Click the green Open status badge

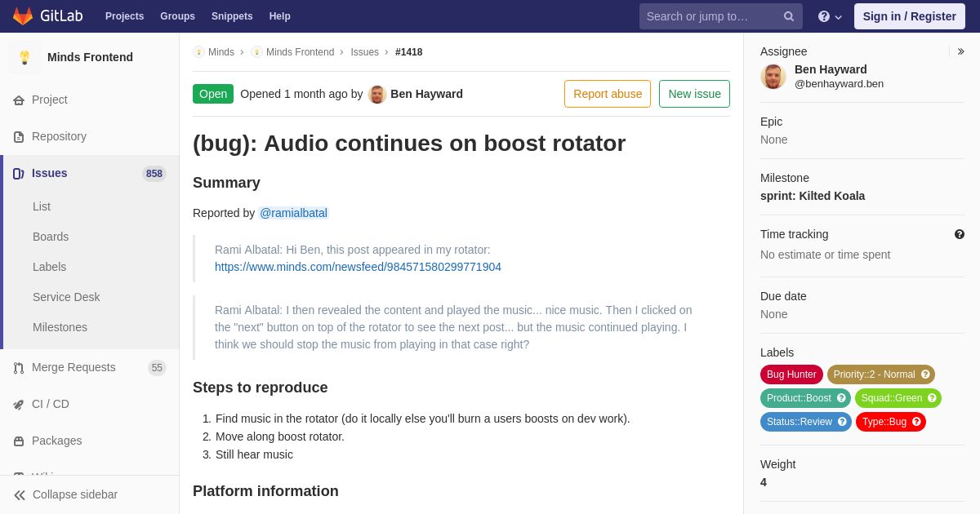213,94
